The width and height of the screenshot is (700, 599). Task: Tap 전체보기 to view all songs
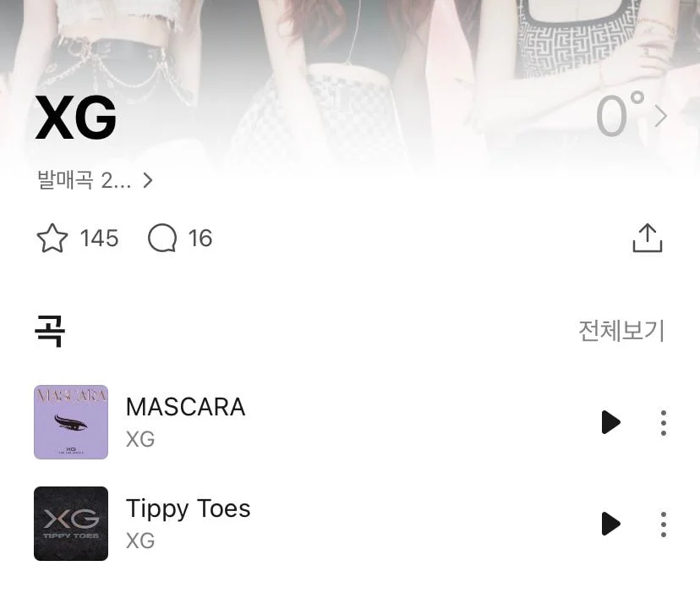click(621, 331)
